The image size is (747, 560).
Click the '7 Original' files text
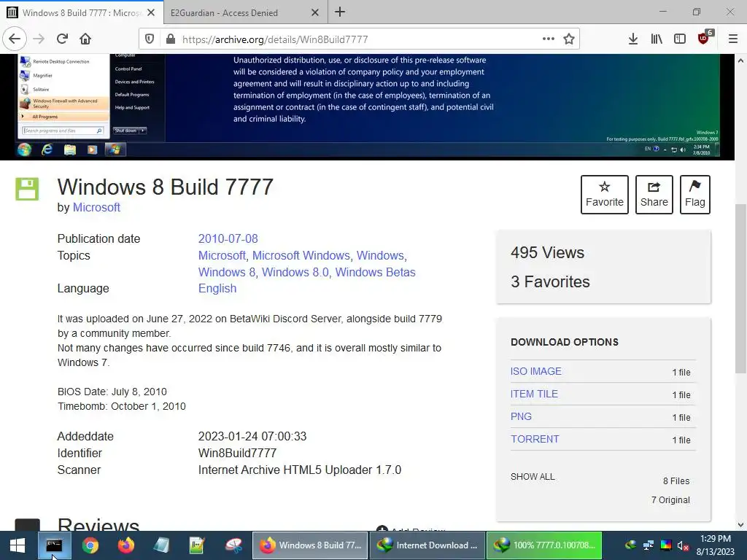tap(671, 500)
